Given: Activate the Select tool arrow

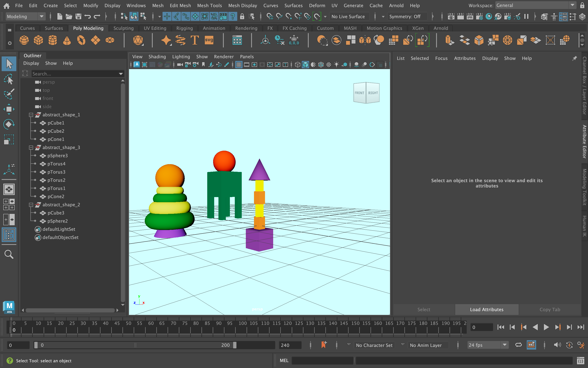Looking at the screenshot, I should click(x=9, y=64).
